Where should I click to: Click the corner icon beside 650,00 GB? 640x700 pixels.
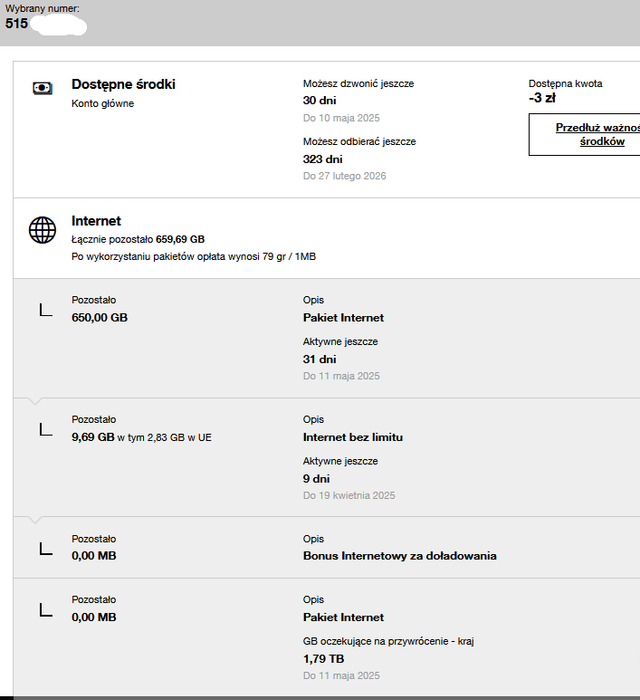45,310
